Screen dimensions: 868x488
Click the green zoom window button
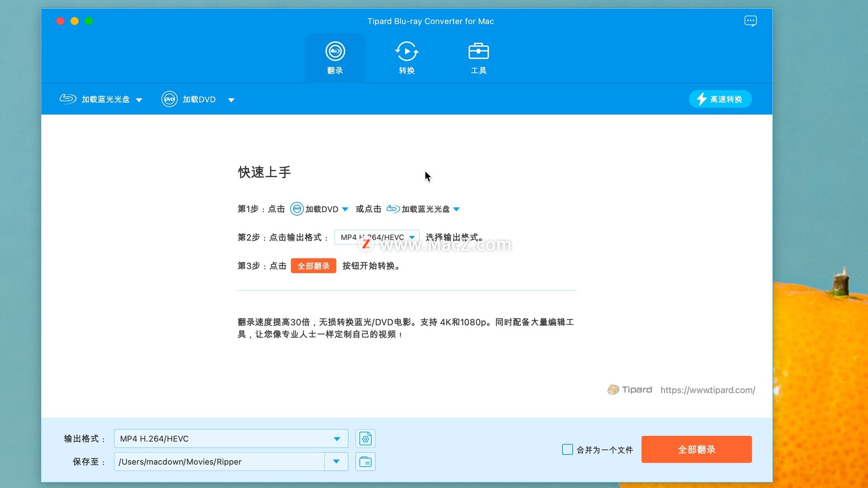tap(89, 21)
